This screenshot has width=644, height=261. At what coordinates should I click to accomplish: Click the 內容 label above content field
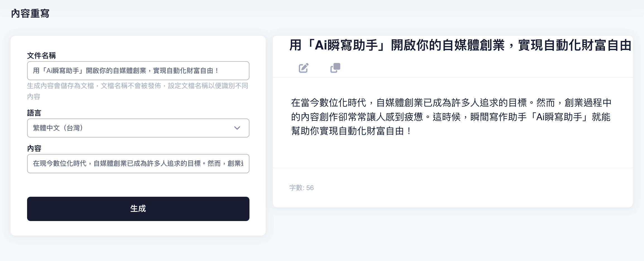34,148
